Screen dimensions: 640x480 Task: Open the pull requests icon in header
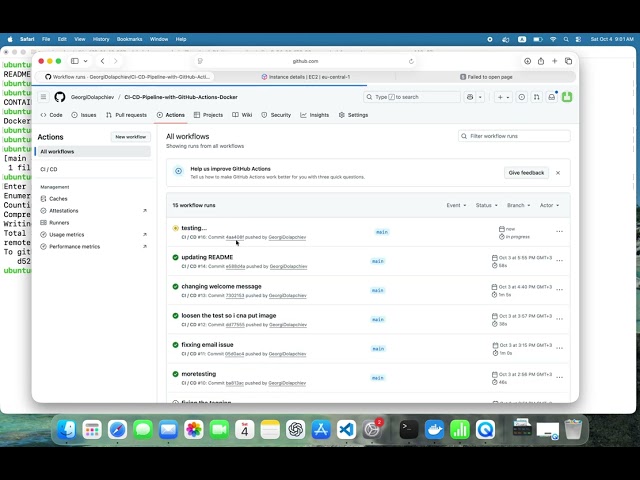pyautogui.click(x=537, y=97)
